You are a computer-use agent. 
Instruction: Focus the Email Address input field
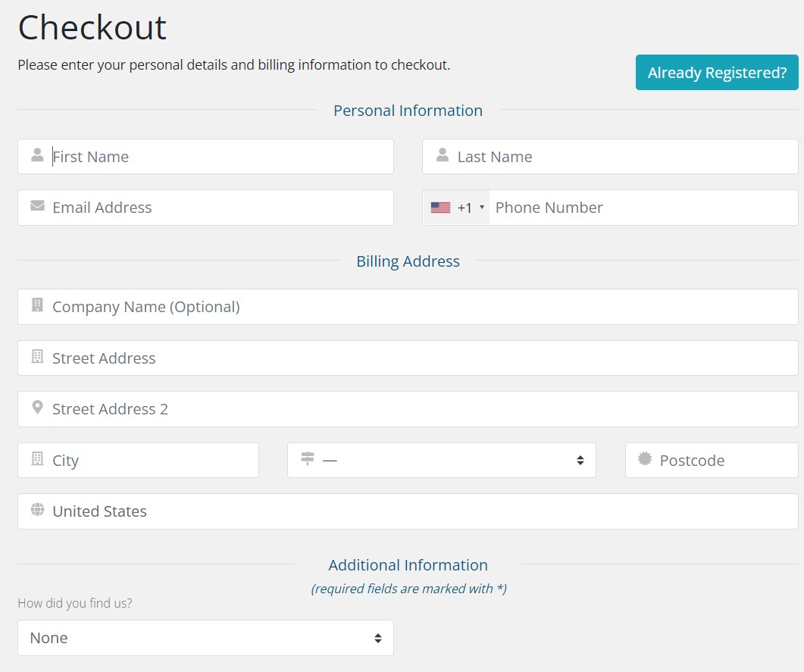(205, 208)
